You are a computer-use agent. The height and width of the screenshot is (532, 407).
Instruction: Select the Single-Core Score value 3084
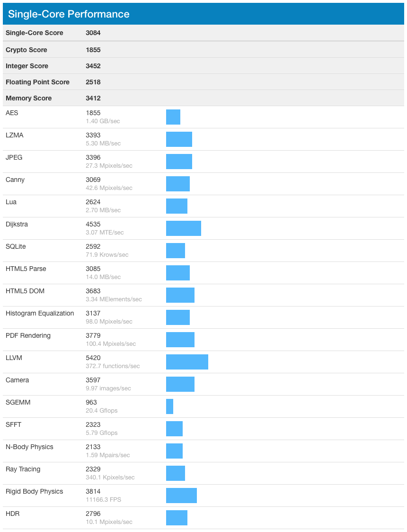pyautogui.click(x=93, y=33)
